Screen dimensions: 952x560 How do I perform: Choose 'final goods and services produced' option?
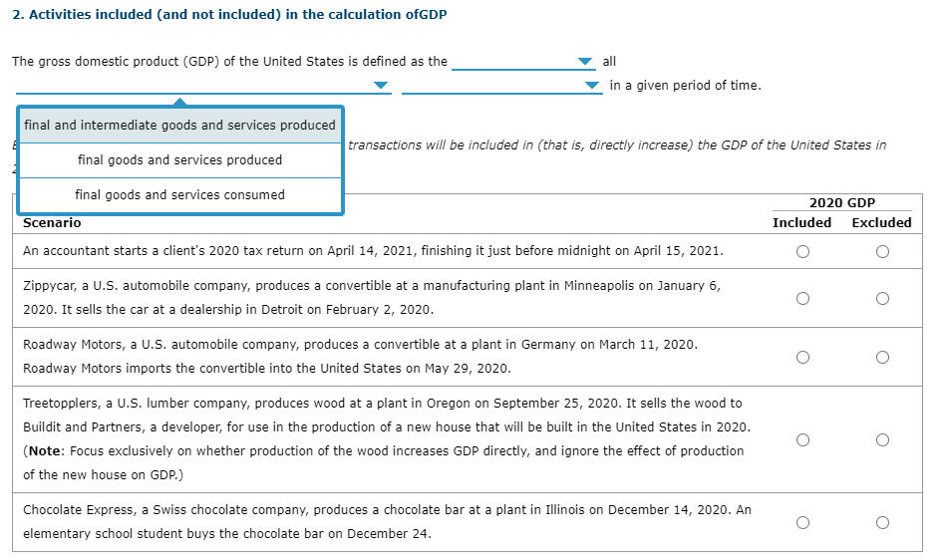(x=179, y=160)
